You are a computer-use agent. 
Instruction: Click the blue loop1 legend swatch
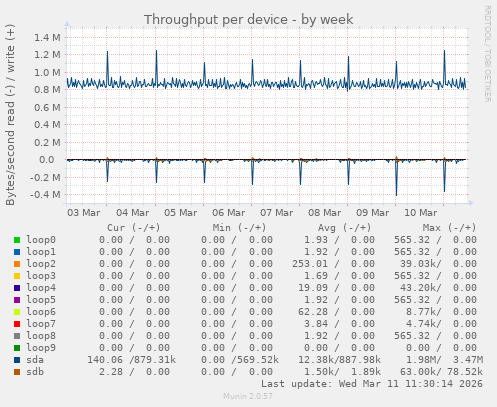[x=17, y=252]
